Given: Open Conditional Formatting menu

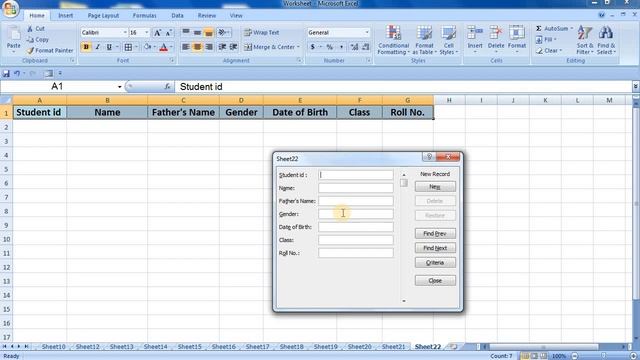Looking at the screenshot, I should [393, 40].
